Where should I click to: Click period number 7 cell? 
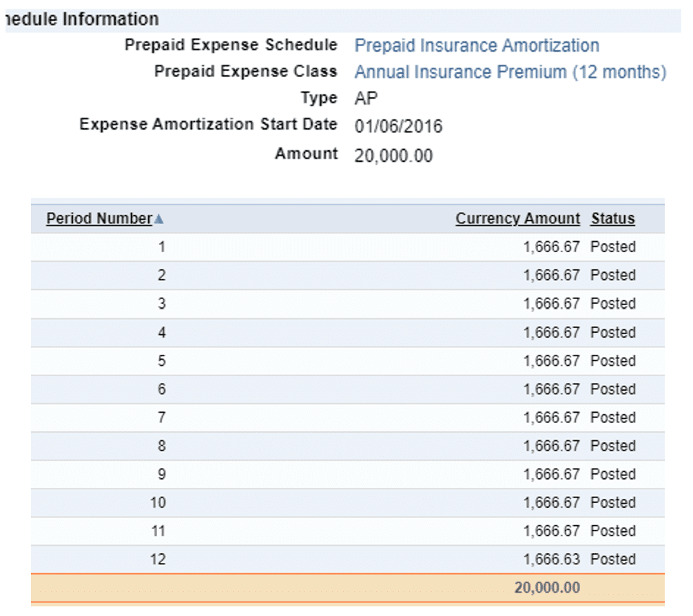tap(162, 417)
